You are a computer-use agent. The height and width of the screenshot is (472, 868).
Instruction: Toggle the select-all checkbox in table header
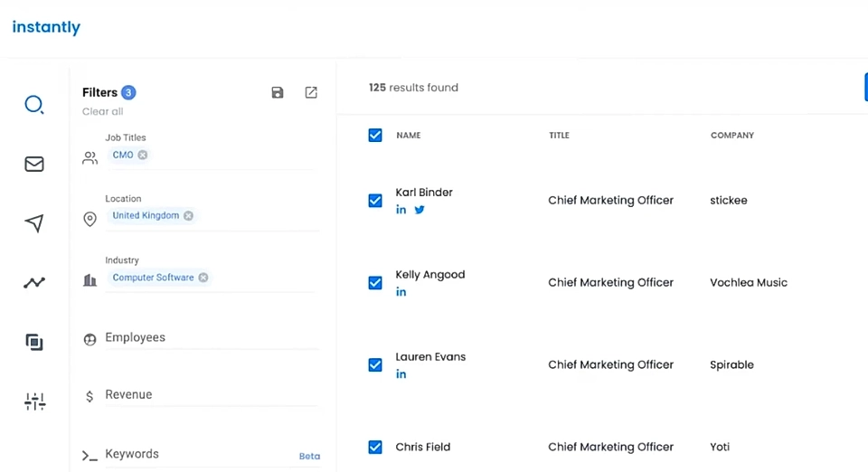(x=374, y=135)
